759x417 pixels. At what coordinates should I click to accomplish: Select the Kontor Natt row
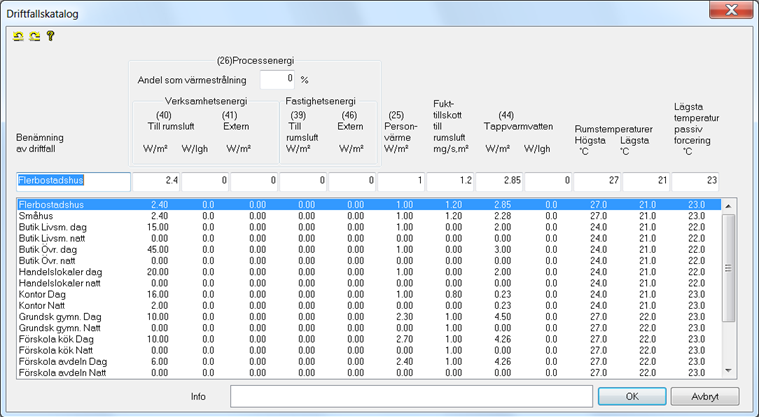[369, 306]
